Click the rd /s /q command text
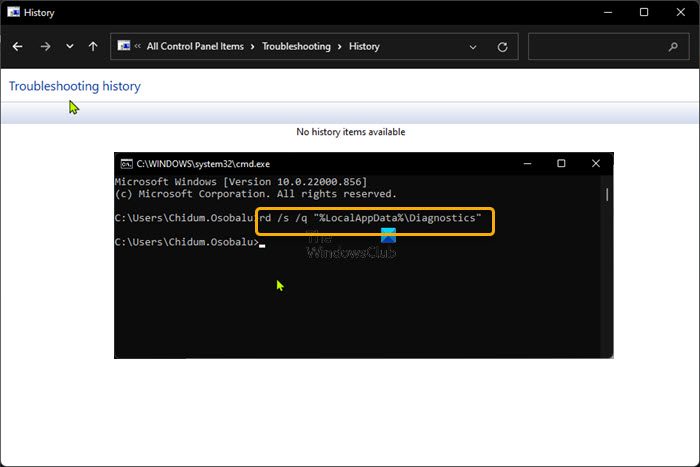 pyautogui.click(x=371, y=218)
